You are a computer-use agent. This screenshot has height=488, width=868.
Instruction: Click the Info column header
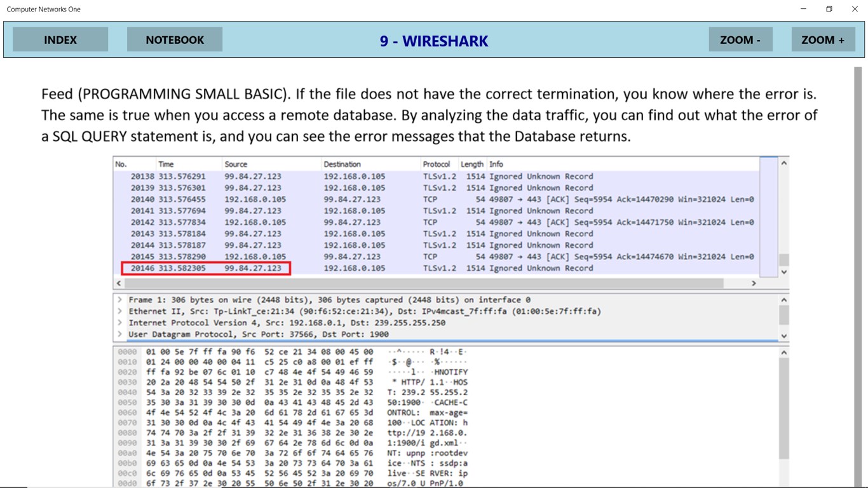496,164
